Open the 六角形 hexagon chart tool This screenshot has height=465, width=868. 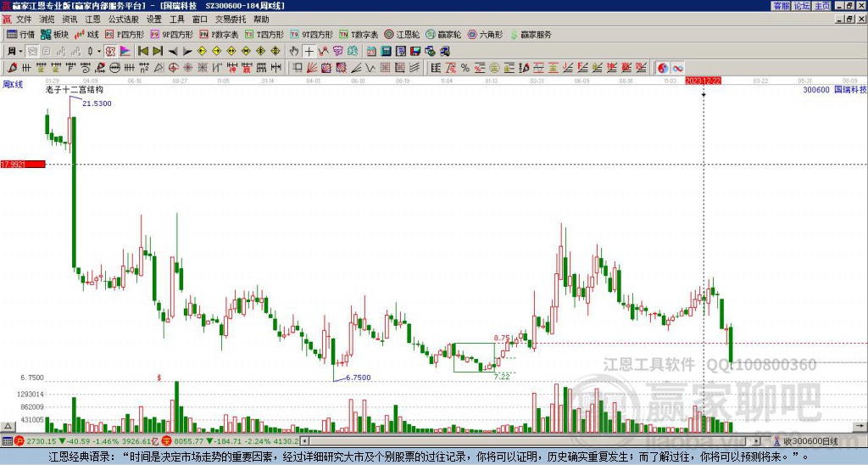485,34
